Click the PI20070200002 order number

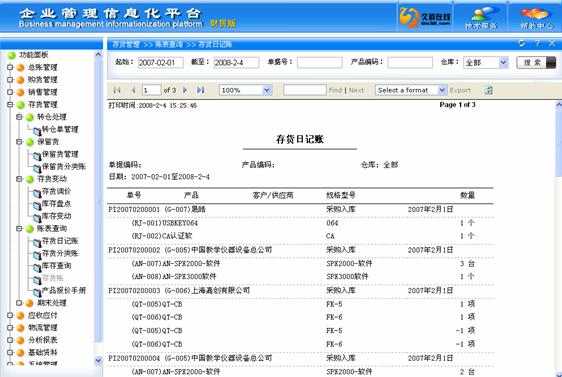(134, 250)
